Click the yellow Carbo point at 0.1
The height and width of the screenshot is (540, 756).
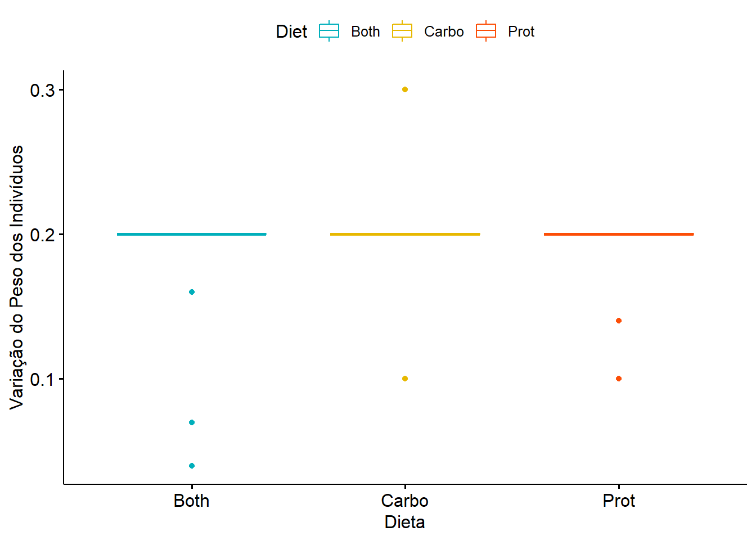(405, 379)
